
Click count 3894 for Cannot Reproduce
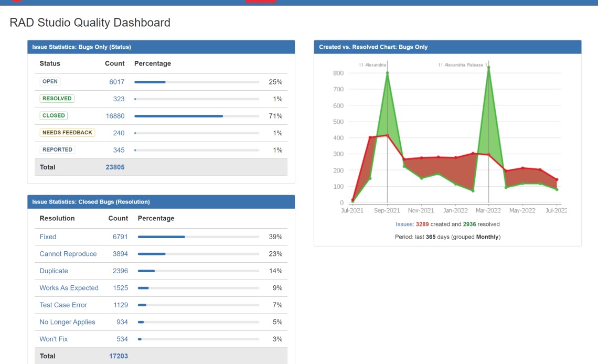(x=120, y=254)
